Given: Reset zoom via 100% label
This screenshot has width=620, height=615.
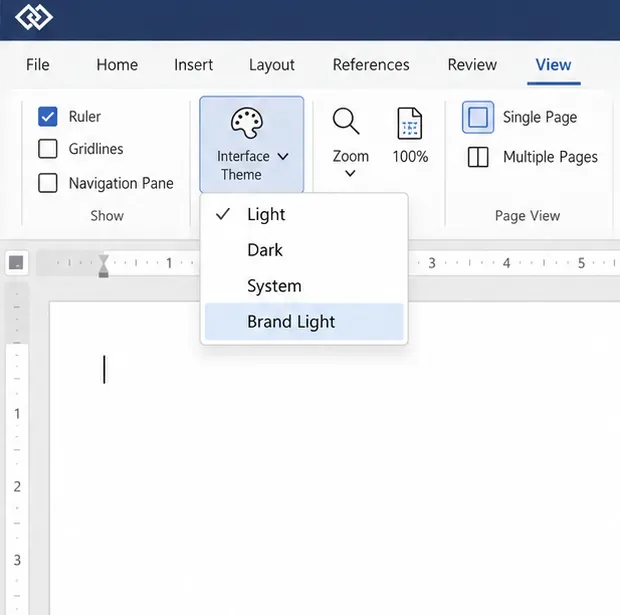Looking at the screenshot, I should coord(410,157).
